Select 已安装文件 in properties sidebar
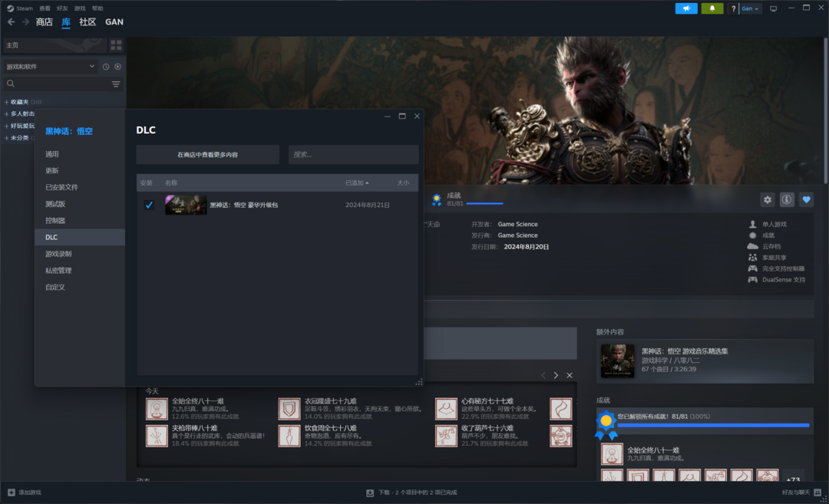This screenshot has width=829, height=504. pos(61,187)
